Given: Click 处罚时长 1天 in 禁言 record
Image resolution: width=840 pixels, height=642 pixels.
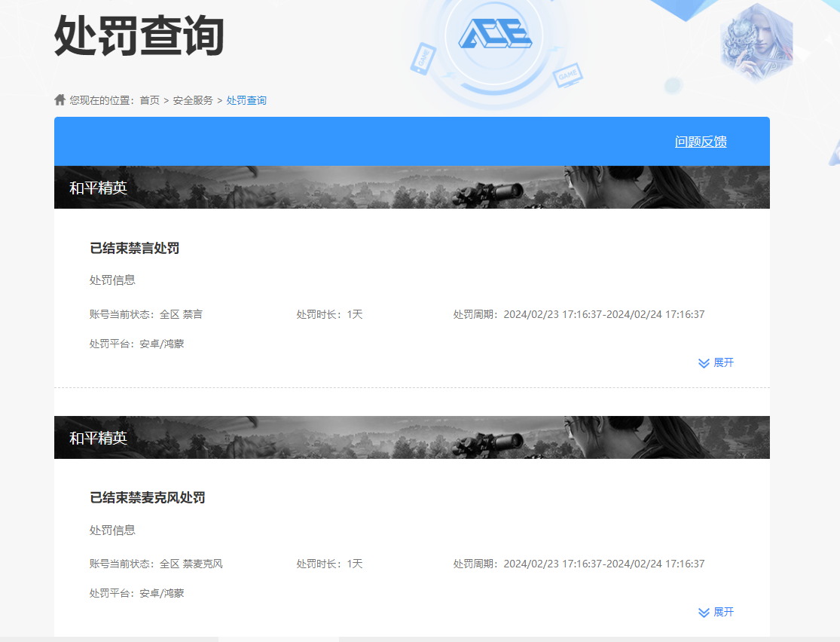Looking at the screenshot, I should 329,314.
